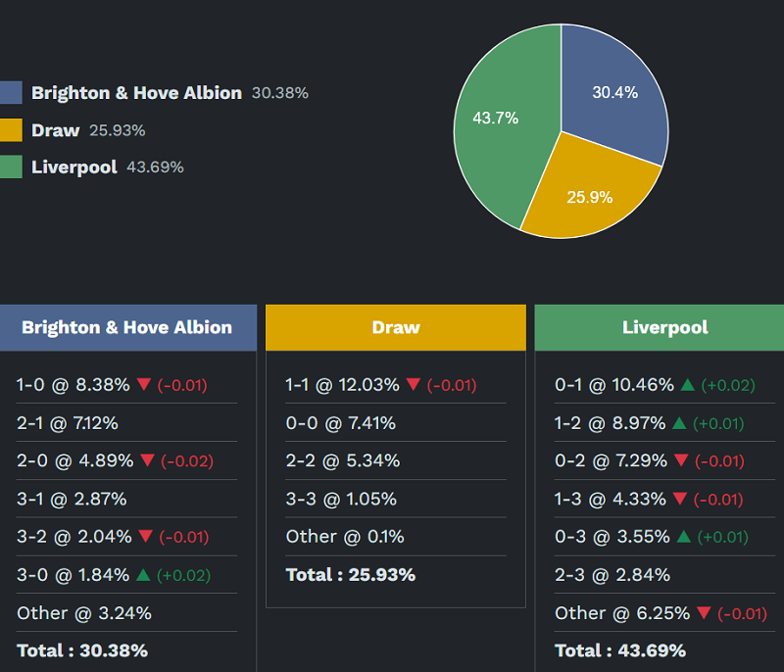Click the green up arrow beside 1-2 score
Screen dimensions: 784x672
(681, 424)
